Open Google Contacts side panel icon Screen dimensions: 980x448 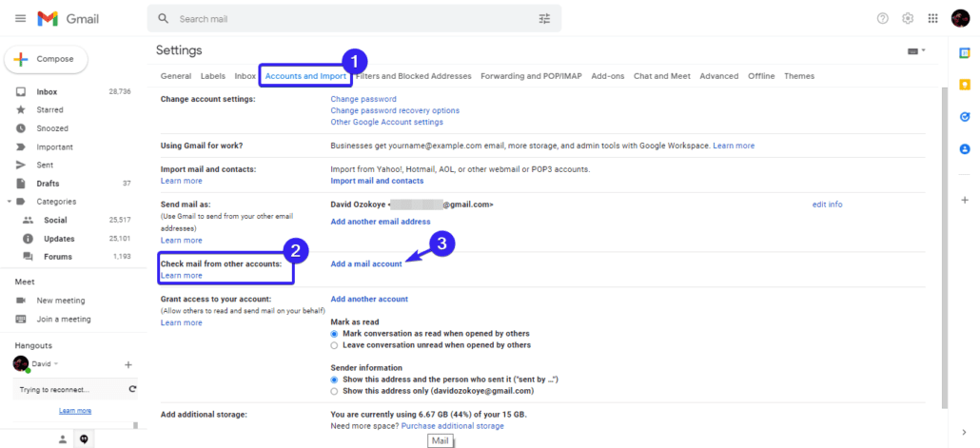pos(965,148)
